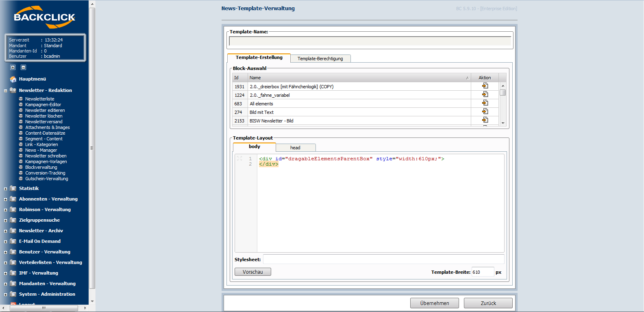Click the Hauptmenü home icon
This screenshot has height=312, width=644.
point(13,79)
